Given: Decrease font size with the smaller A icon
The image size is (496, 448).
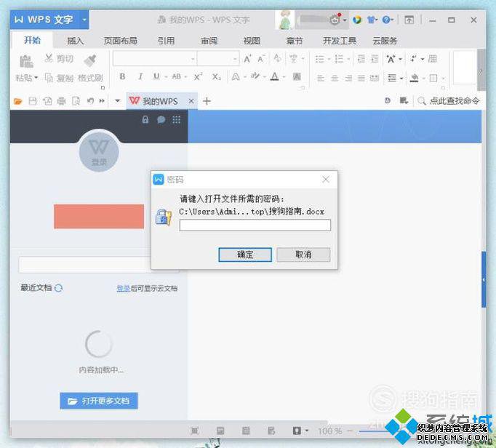Looking at the screenshot, I should [261, 59].
